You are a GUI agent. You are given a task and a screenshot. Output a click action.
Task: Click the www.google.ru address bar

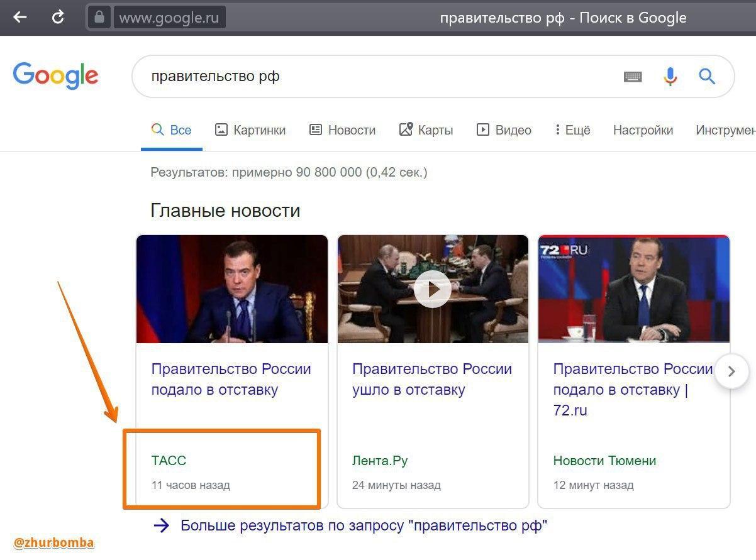click(169, 18)
